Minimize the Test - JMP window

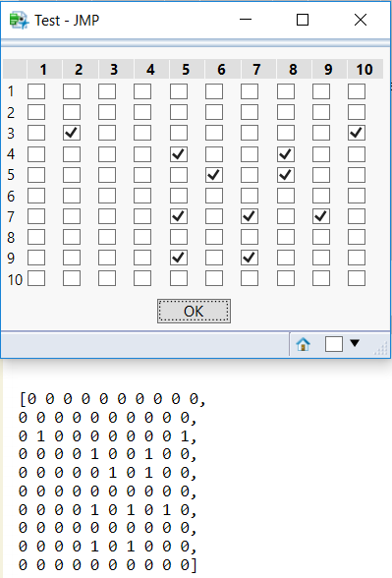[x=246, y=20]
